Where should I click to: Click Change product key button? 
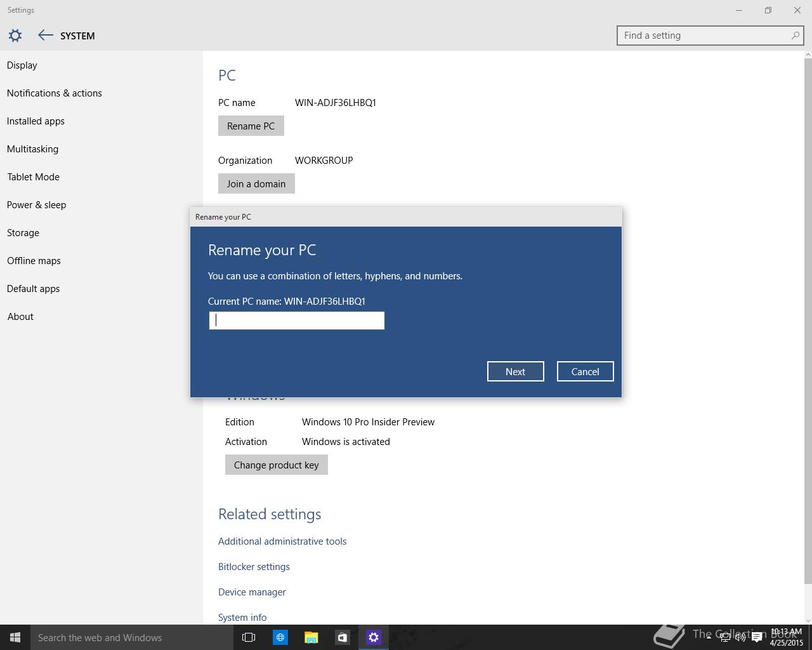coord(276,465)
